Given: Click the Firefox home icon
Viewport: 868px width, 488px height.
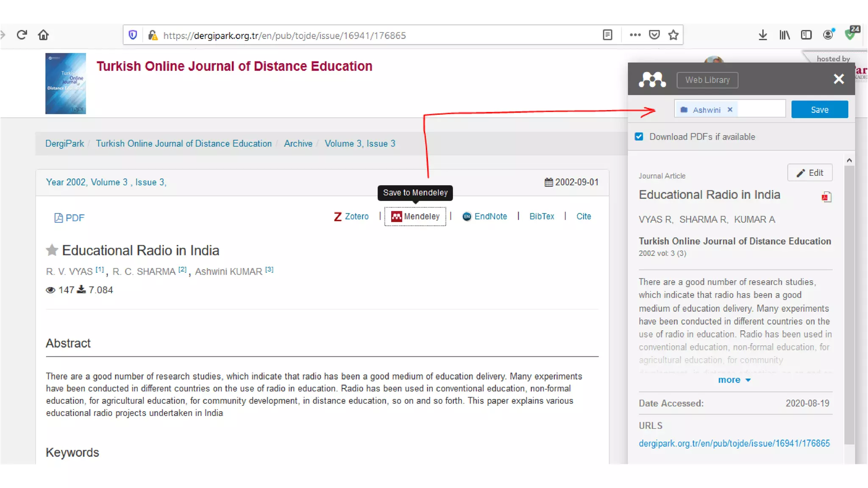Looking at the screenshot, I should pyautogui.click(x=43, y=35).
